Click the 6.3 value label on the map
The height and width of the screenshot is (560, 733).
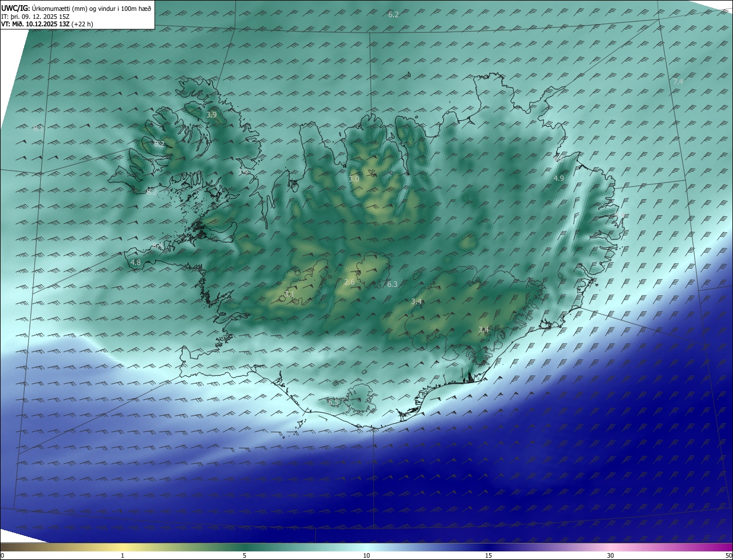click(x=392, y=284)
